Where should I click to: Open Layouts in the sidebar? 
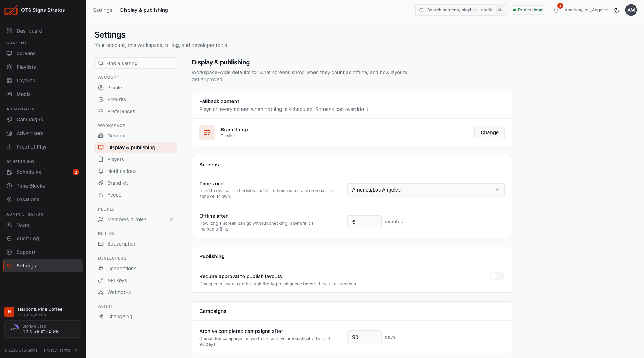pos(43,81)
